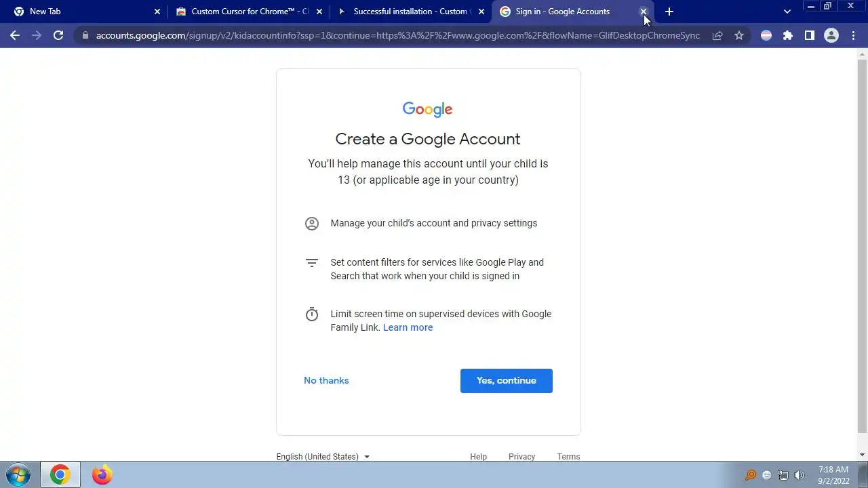Click Create a Google Account heading
This screenshot has width=868, height=488.
coord(428,139)
